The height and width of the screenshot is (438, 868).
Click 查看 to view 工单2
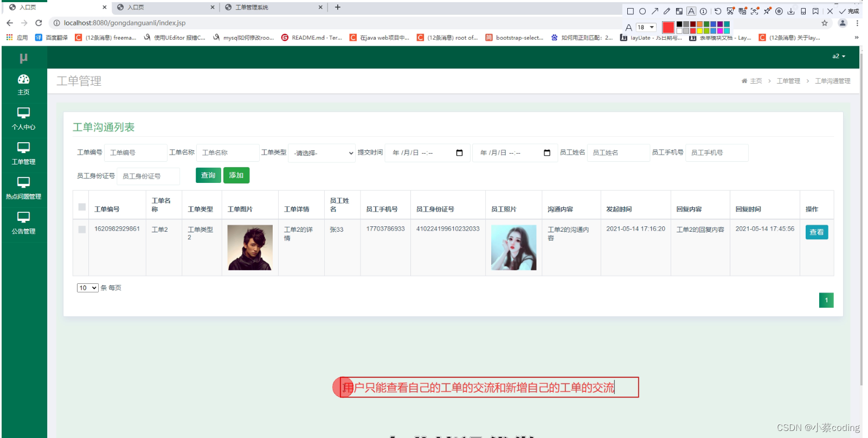[x=816, y=232]
